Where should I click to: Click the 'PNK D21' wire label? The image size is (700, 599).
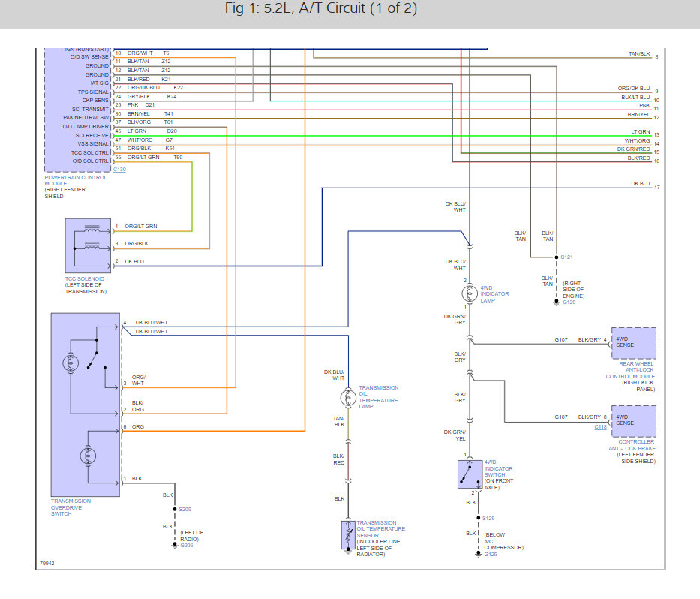click(x=140, y=105)
